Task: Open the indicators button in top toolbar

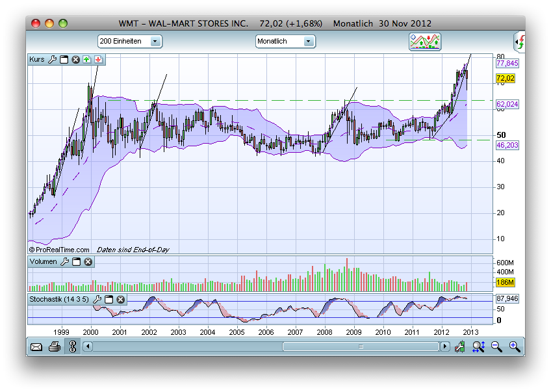Action: coord(425,42)
